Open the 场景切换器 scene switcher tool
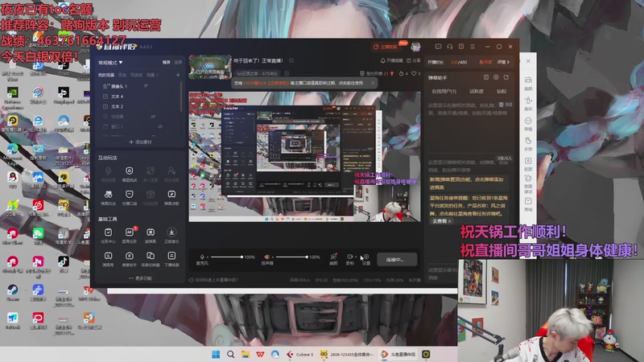 tap(151, 259)
